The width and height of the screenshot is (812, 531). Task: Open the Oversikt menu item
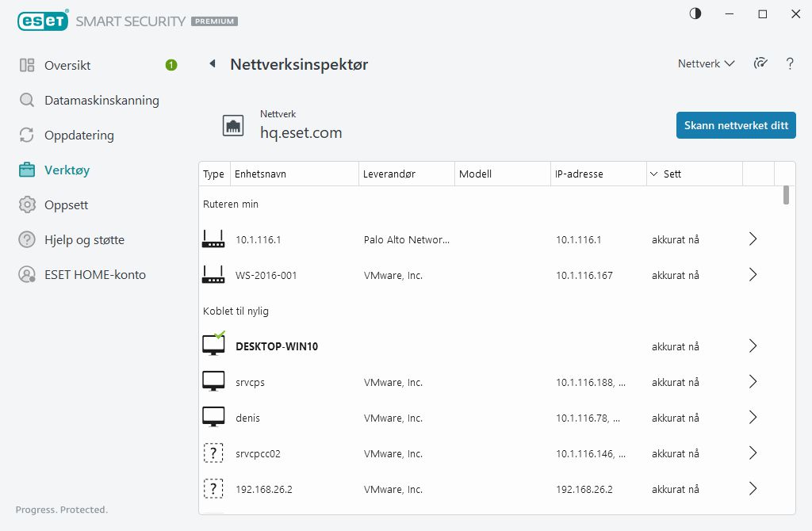click(x=67, y=65)
